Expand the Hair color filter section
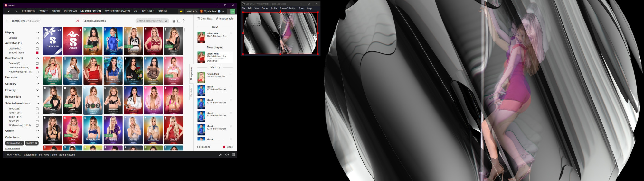The image size is (644, 181). tap(38, 77)
